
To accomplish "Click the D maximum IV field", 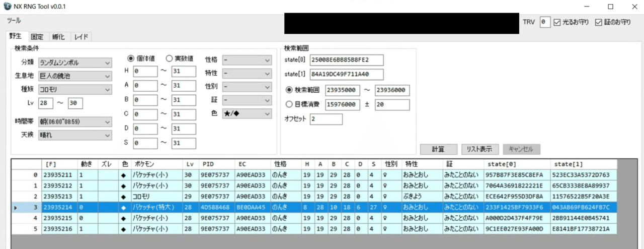I will point(184,129).
